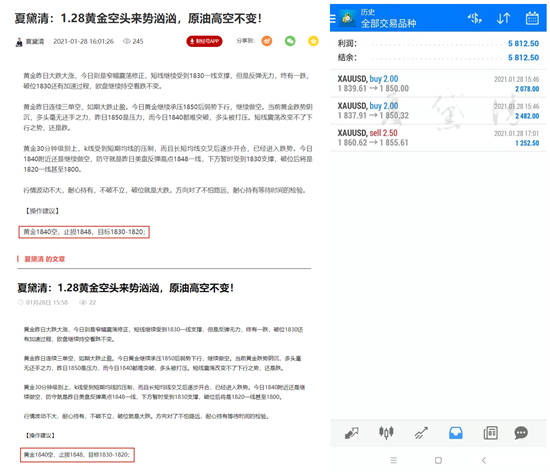Tap the Android recent apps button

pyautogui.click(x=394, y=460)
